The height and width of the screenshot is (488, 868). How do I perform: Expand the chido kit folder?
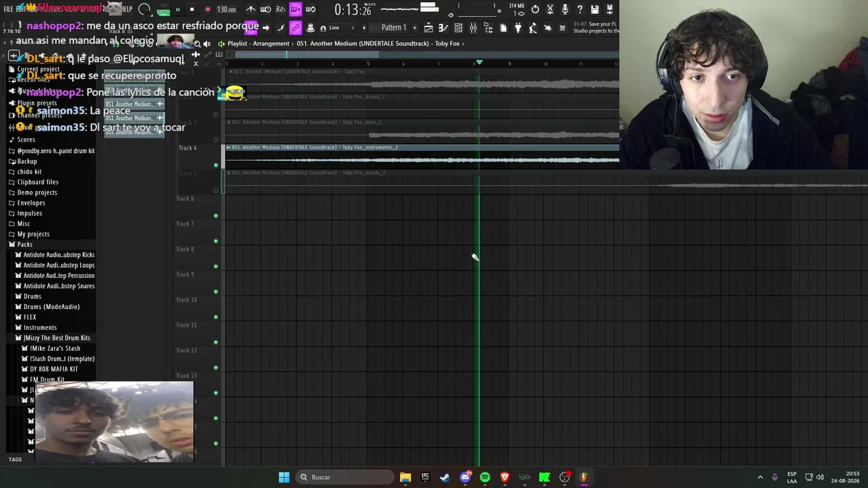click(x=29, y=171)
